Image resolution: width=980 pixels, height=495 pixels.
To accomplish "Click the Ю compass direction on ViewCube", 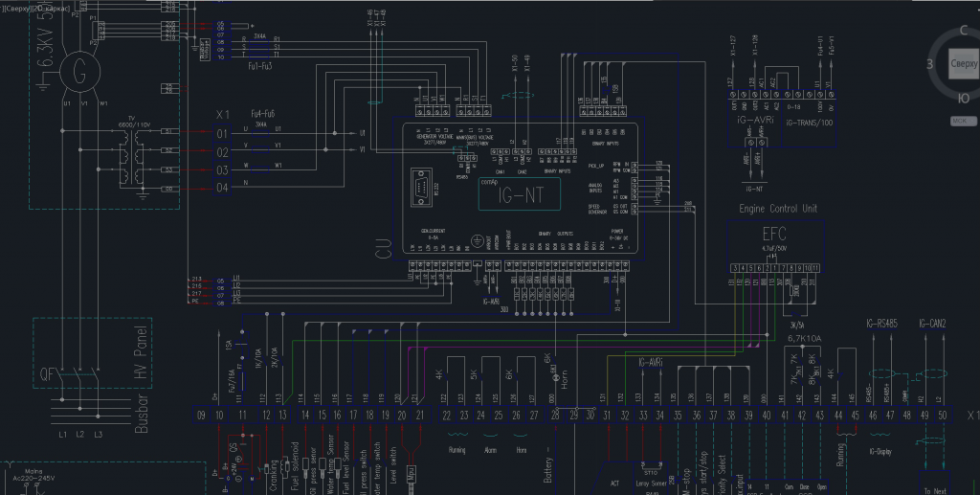I will pyautogui.click(x=964, y=98).
